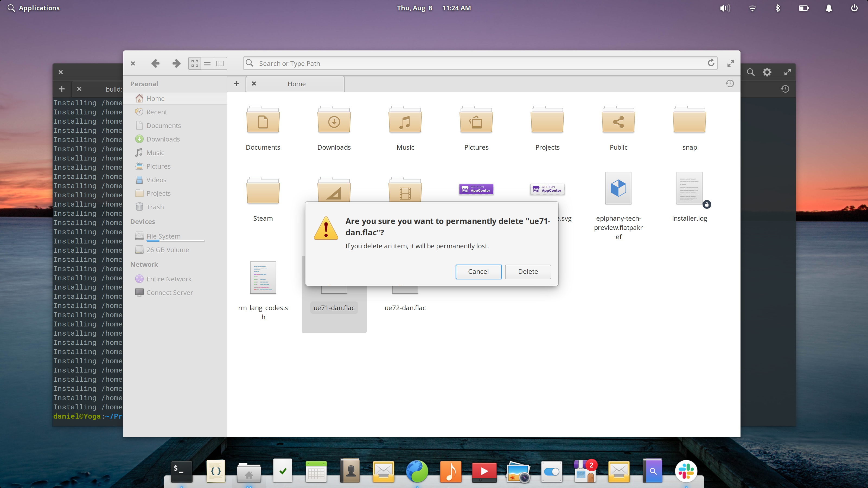This screenshot has height=488, width=868.
Task: Refresh the current folder view
Action: [711, 63]
